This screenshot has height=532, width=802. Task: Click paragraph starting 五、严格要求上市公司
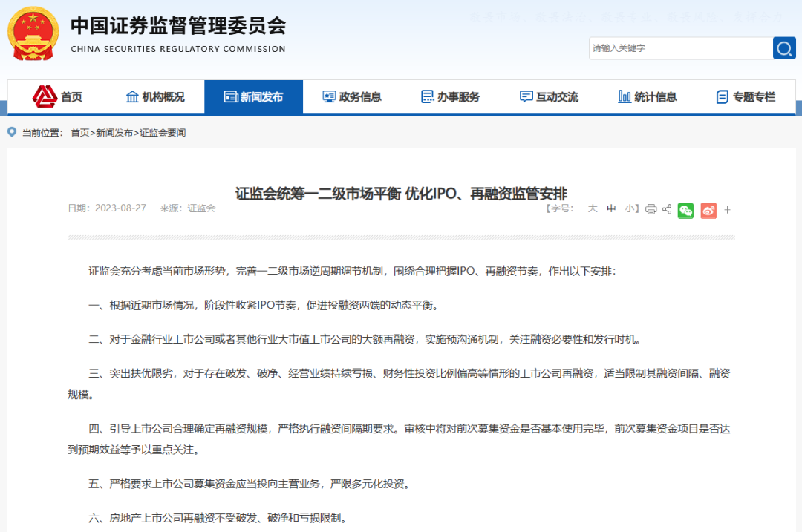coord(250,484)
